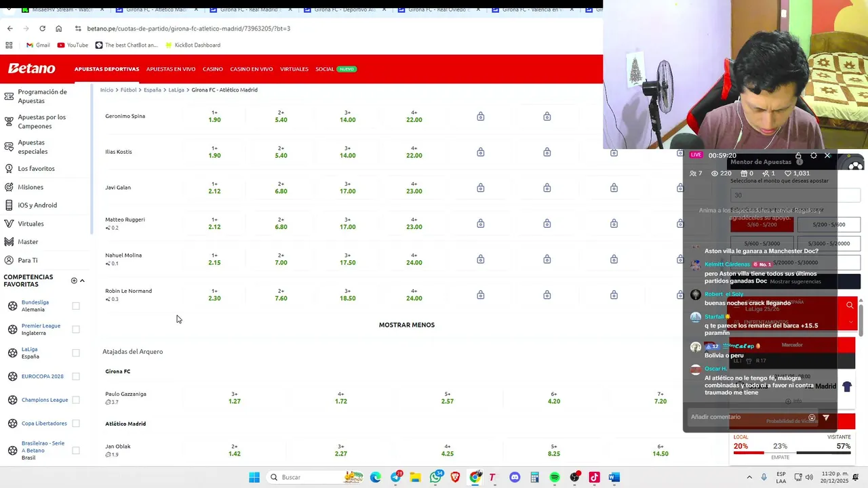Open Los favoritos star item
The width and height of the screenshot is (868, 488).
[36, 168]
